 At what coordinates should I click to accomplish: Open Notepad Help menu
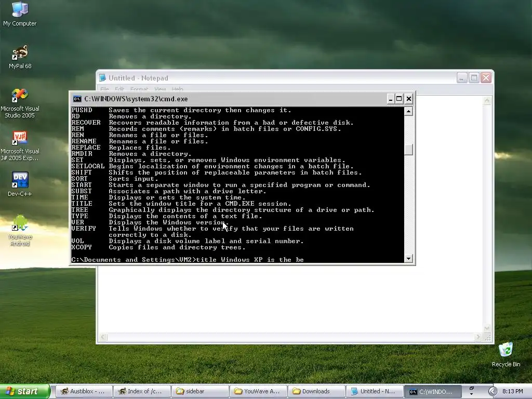pyautogui.click(x=178, y=89)
